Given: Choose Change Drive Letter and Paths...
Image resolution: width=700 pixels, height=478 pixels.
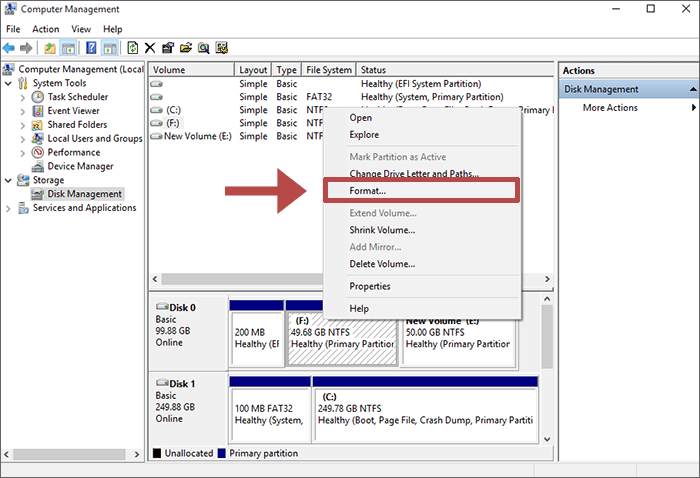Looking at the screenshot, I should point(422,173).
